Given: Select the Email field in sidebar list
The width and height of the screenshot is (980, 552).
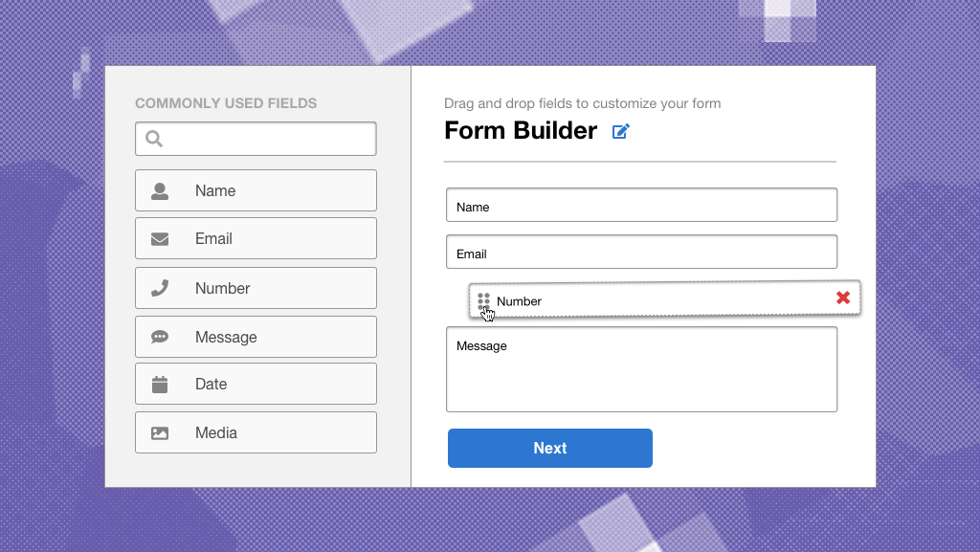Looking at the screenshot, I should [256, 238].
